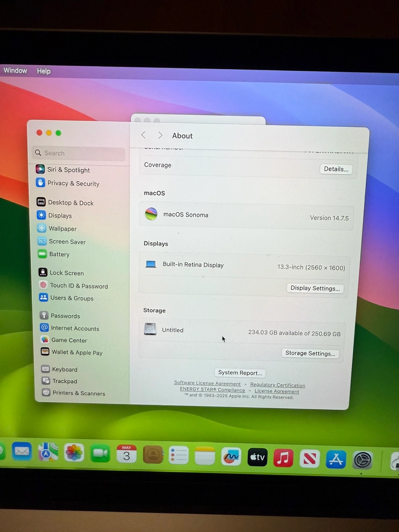Click the System Report button

[240, 373]
